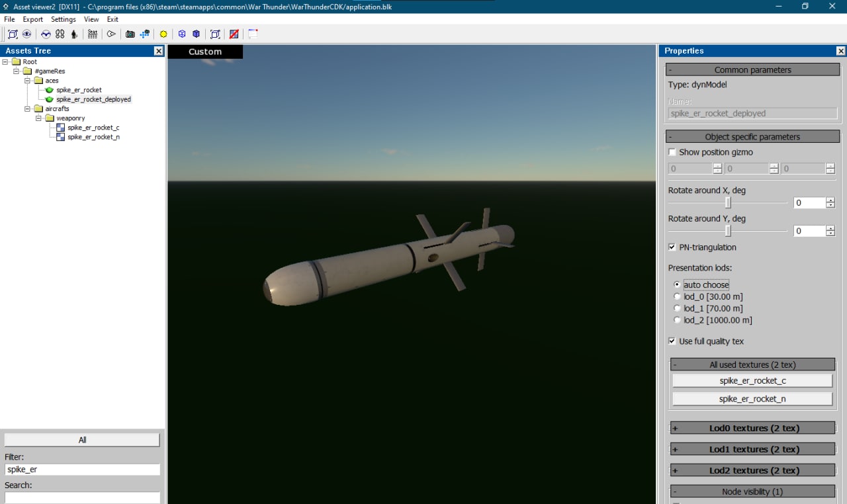The width and height of the screenshot is (847, 504).
Task: Collapse the #gameRes tree node
Action: pos(17,71)
